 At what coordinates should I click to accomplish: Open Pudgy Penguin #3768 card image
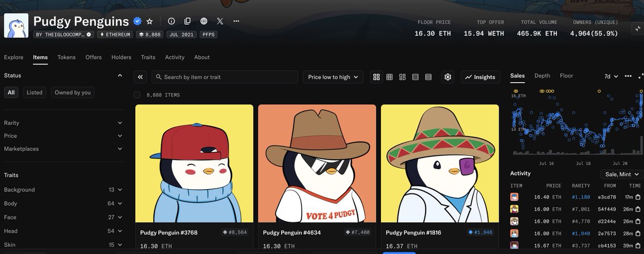pos(194,163)
